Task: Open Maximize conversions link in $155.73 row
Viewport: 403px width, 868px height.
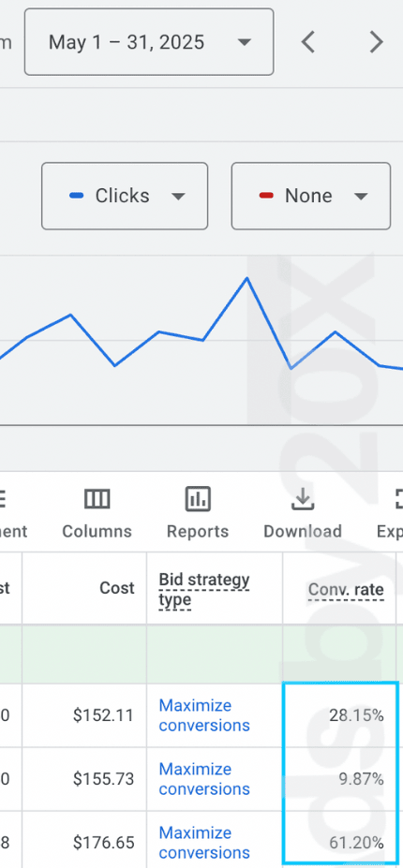Action: 204,779
